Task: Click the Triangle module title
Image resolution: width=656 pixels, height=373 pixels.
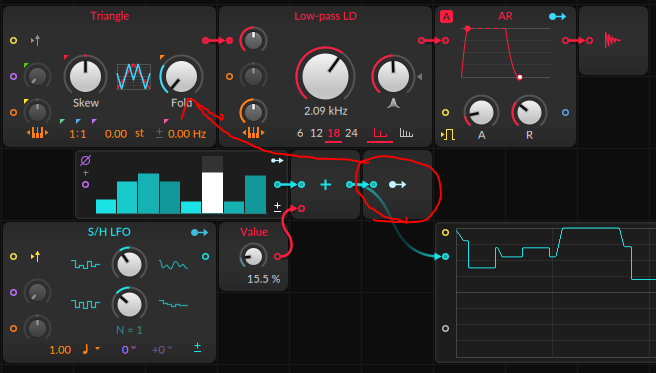Action: coord(110,16)
